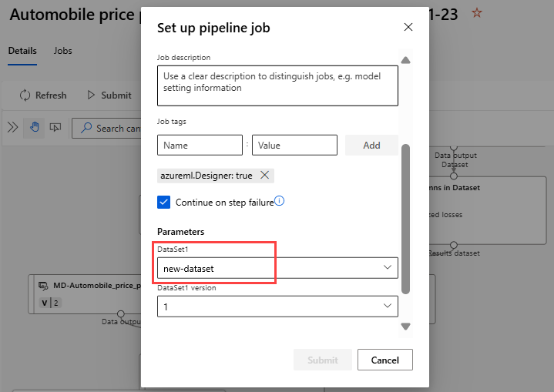Close the Set up pipeline job dialog
Screen dimensions: 554x392
[408, 27]
